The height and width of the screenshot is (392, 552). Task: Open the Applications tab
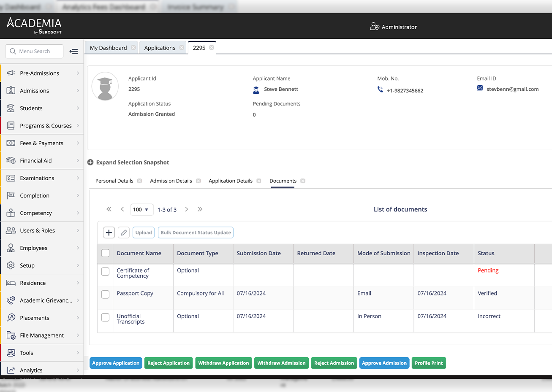point(160,48)
